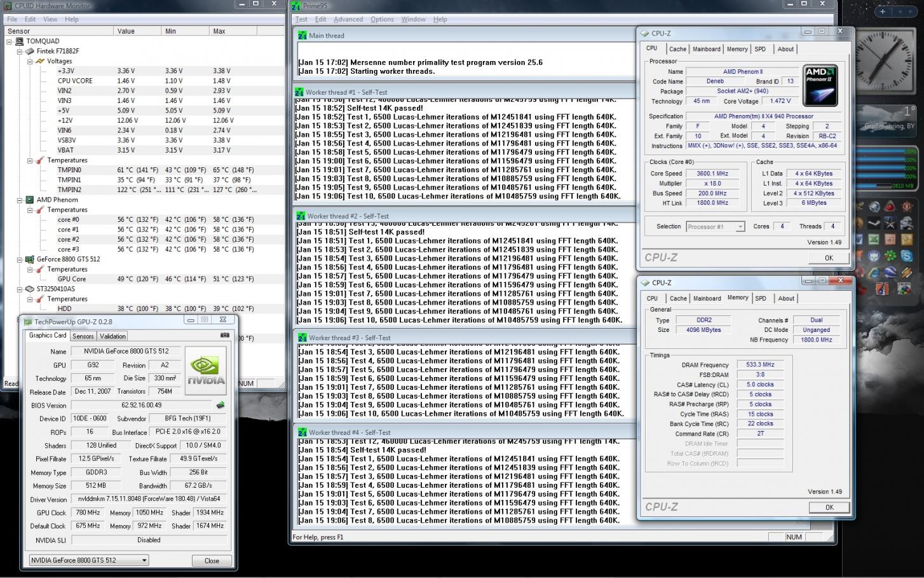Click the BIOS save chip icon in GPU-Z
This screenshot has width=924, height=578.
(x=221, y=405)
